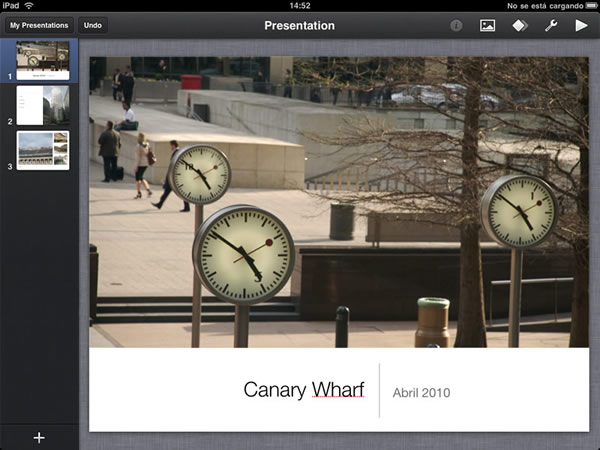Image resolution: width=600 pixels, height=450 pixels.
Task: Open the Tools wrench menu
Action: pyautogui.click(x=551, y=26)
